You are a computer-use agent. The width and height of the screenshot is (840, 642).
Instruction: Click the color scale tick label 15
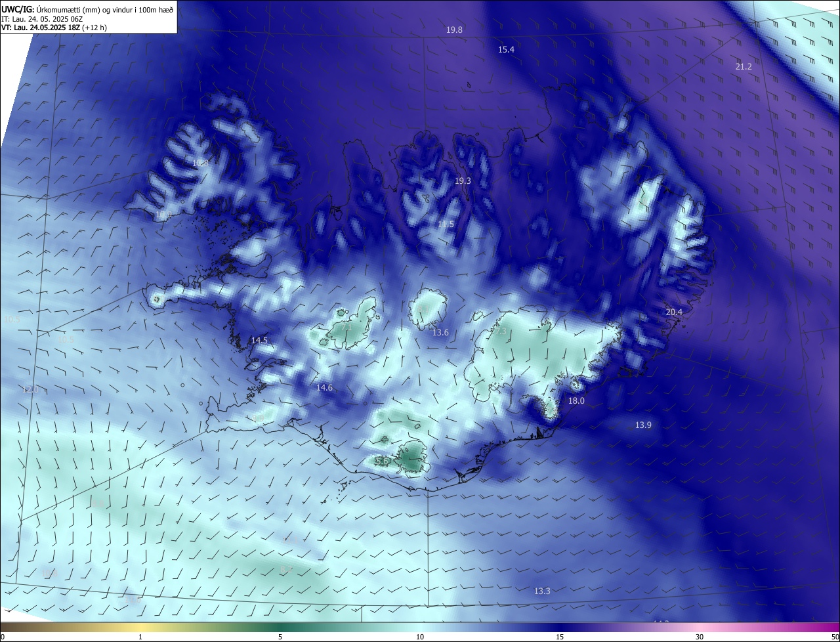[x=560, y=637]
